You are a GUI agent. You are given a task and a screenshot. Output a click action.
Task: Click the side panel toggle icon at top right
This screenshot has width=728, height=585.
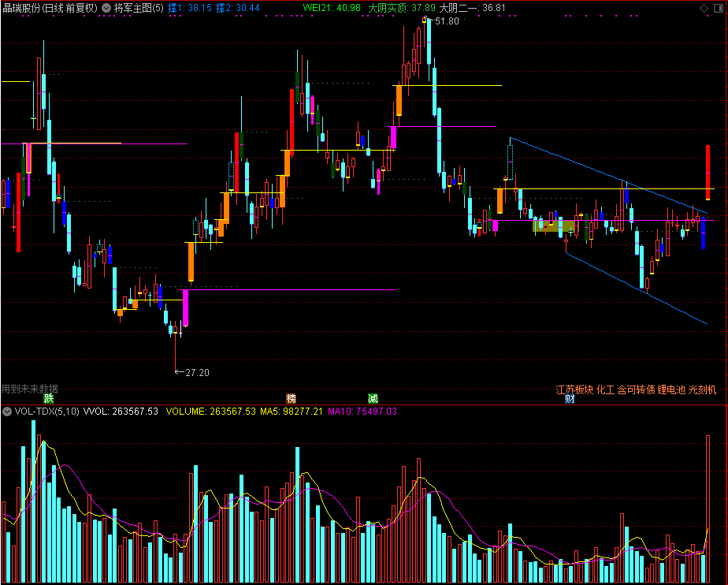(718, 8)
